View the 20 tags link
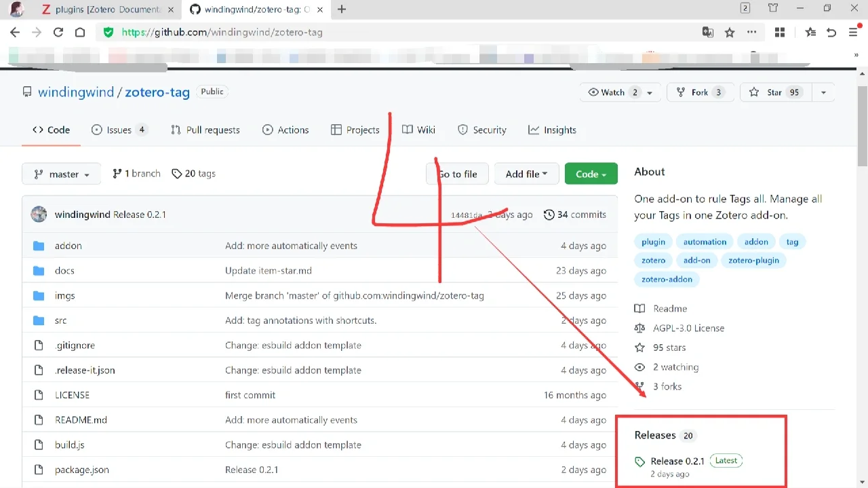The height and width of the screenshot is (488, 868). pos(193,174)
